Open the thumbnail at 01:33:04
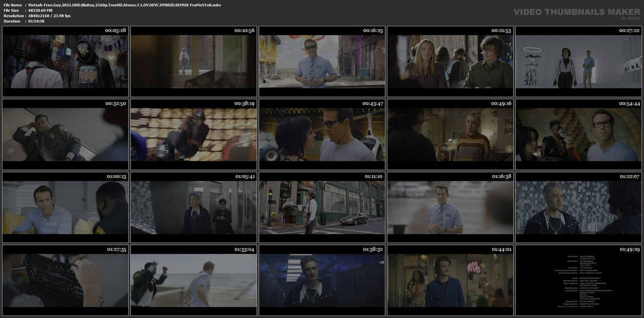 pyautogui.click(x=194, y=280)
